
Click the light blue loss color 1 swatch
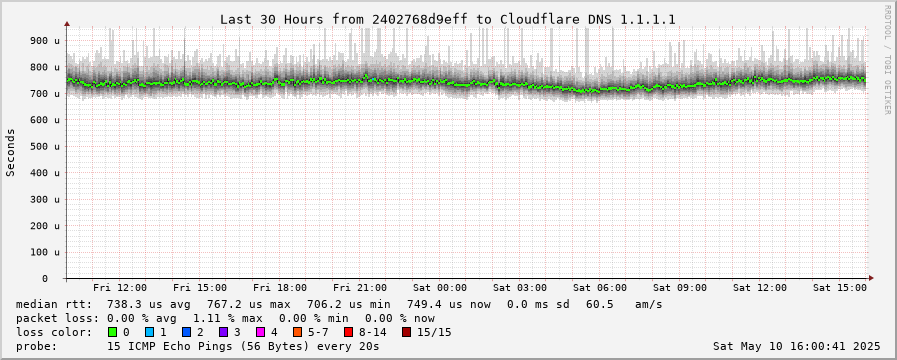[x=149, y=332]
